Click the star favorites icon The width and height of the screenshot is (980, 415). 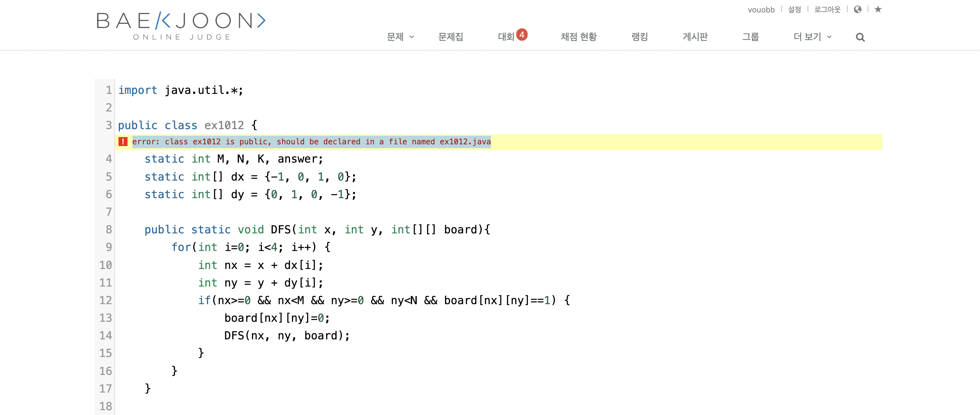coord(878,10)
